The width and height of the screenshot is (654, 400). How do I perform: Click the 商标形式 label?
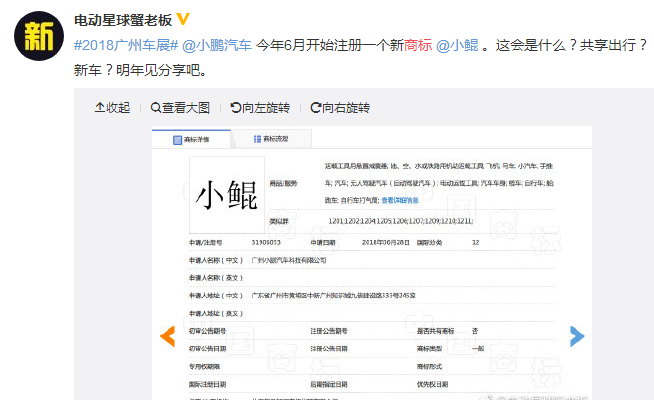pyautogui.click(x=429, y=367)
